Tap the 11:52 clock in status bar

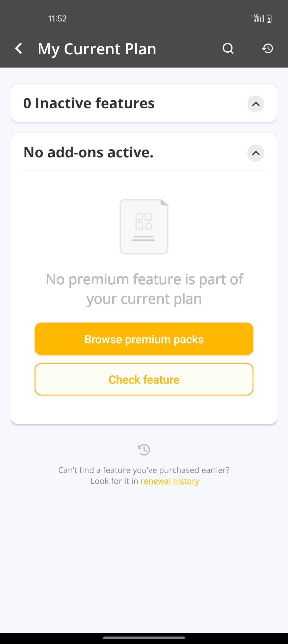click(x=57, y=18)
